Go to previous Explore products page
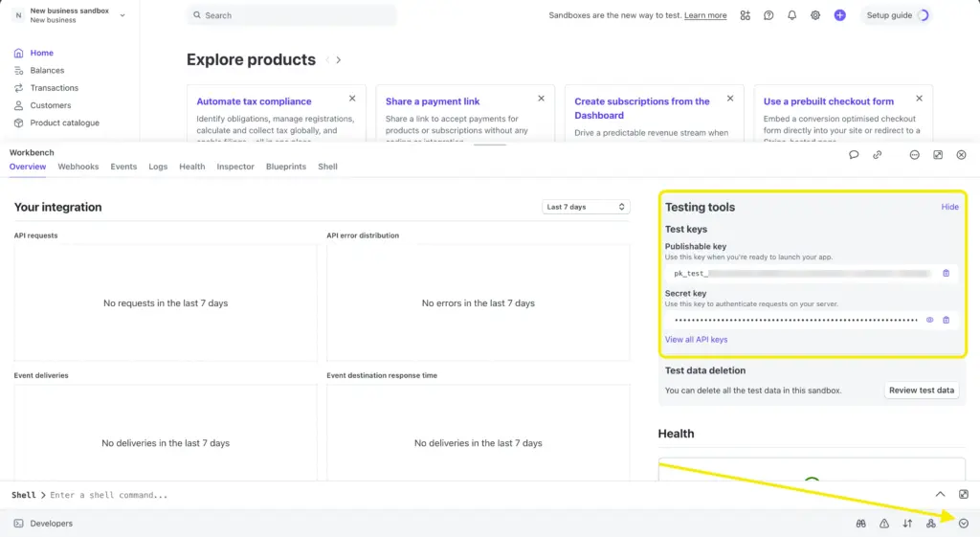Viewport: 980px width, 537px height. point(327,60)
